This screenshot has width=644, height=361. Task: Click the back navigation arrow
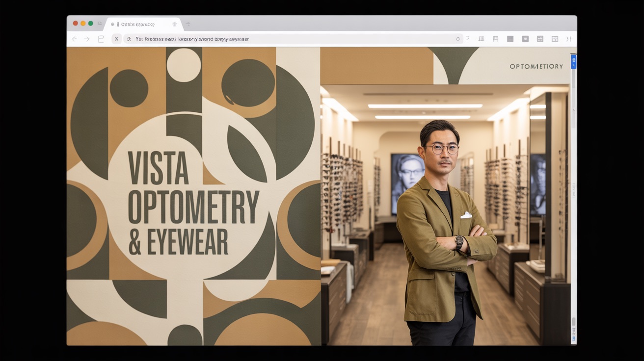pyautogui.click(x=74, y=38)
